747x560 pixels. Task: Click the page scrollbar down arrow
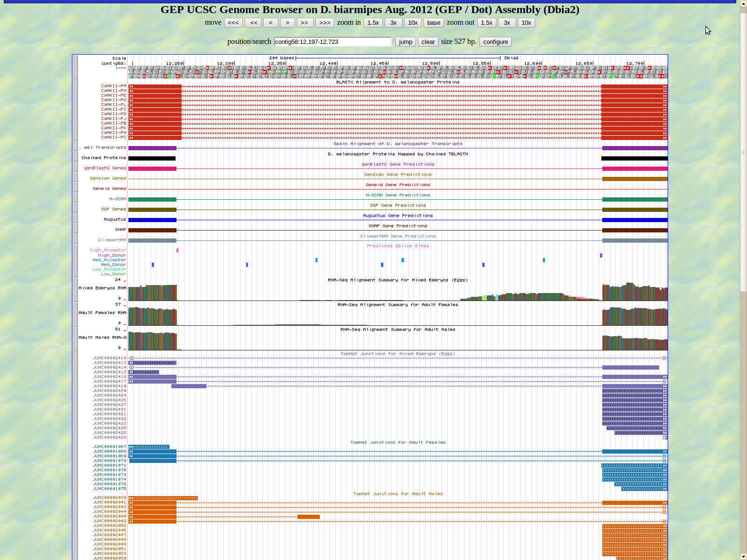[x=743, y=556]
